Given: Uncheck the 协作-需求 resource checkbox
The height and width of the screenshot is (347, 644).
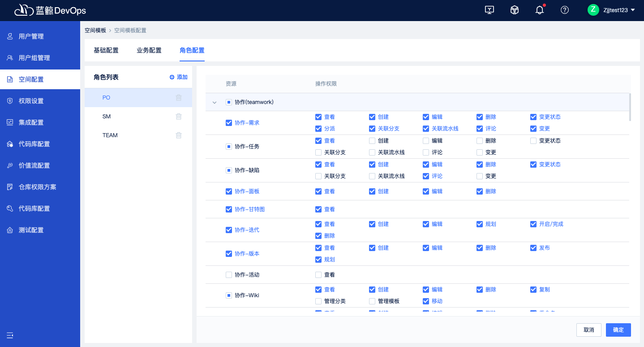Looking at the screenshot, I should [229, 123].
